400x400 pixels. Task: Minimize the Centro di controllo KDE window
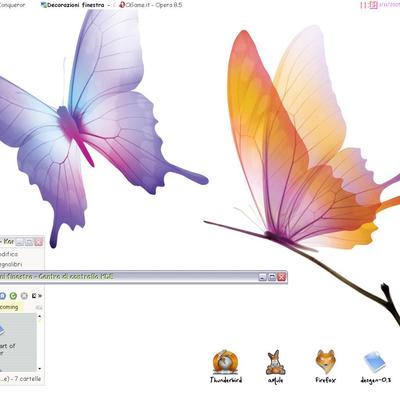pos(263,277)
